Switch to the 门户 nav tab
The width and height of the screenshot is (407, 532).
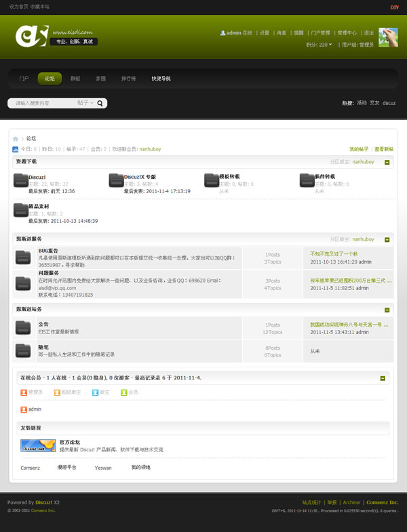[x=24, y=79]
